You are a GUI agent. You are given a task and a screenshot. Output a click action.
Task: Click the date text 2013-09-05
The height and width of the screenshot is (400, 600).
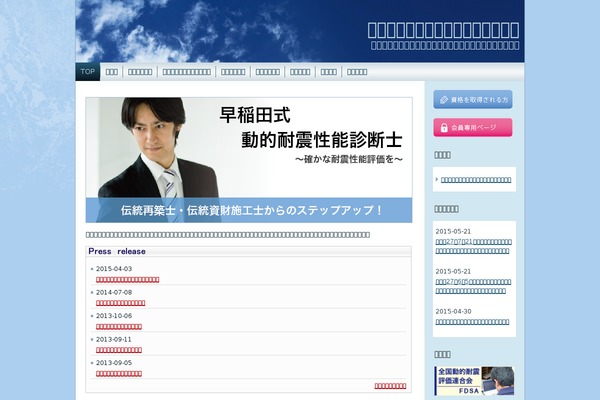coord(114,362)
